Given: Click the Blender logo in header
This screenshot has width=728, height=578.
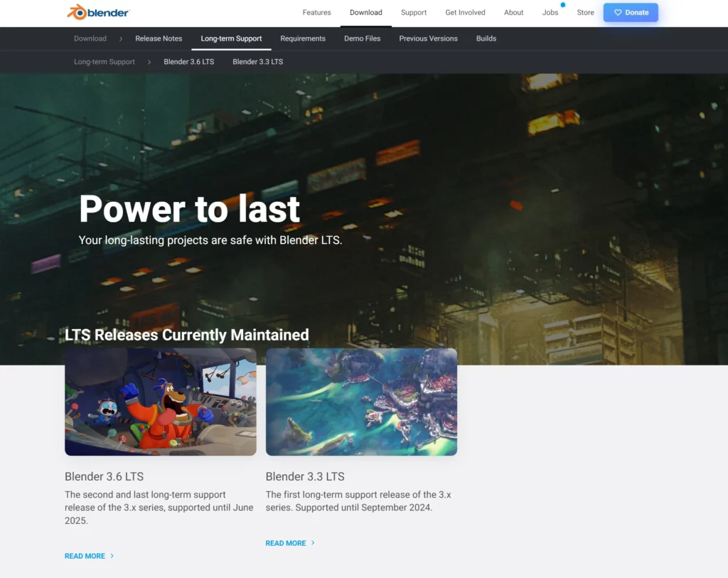Looking at the screenshot, I should point(98,13).
